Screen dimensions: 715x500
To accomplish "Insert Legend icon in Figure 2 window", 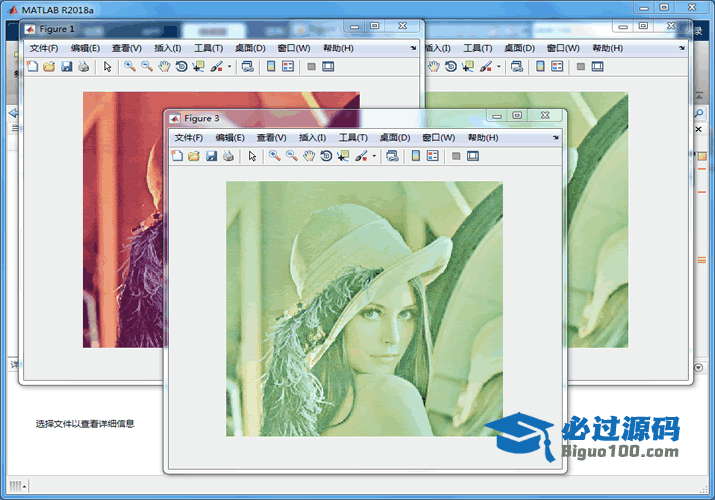I will [x=557, y=67].
